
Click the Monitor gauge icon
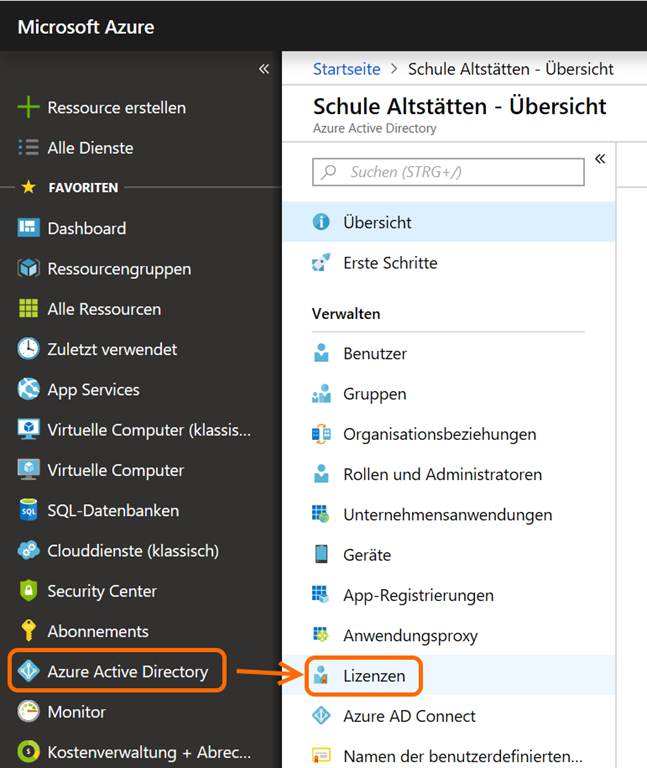pos(28,712)
